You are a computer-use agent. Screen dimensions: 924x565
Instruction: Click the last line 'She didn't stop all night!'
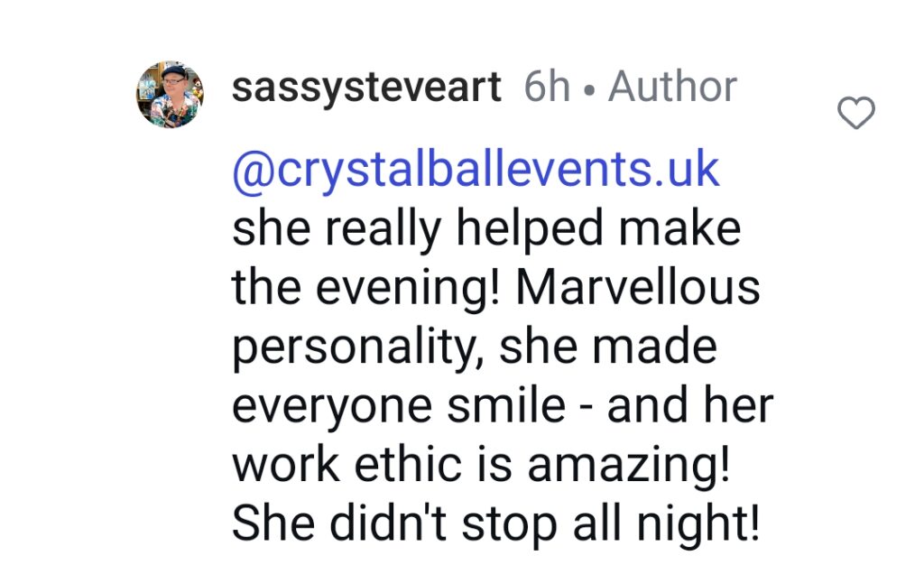pyautogui.click(x=496, y=523)
